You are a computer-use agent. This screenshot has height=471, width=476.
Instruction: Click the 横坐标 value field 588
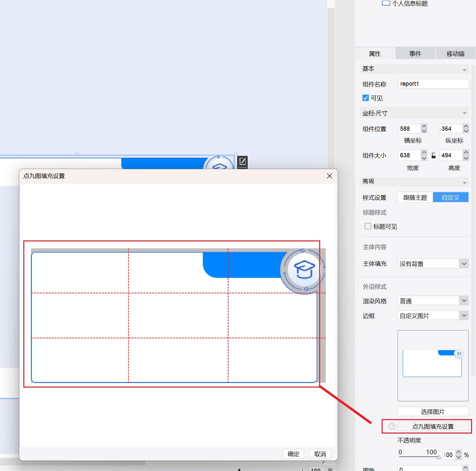coord(409,128)
